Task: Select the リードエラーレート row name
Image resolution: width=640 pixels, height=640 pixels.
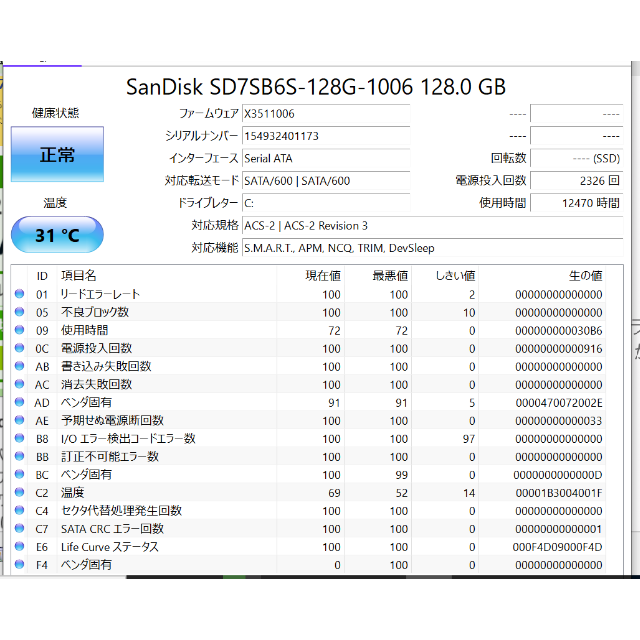Action: pyautogui.click(x=100, y=294)
